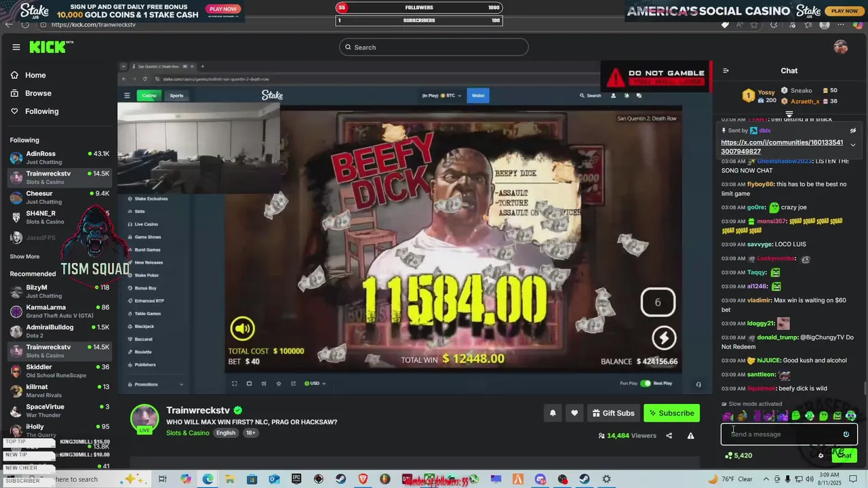Click the Subscribe button
868x488 pixels.
click(671, 413)
